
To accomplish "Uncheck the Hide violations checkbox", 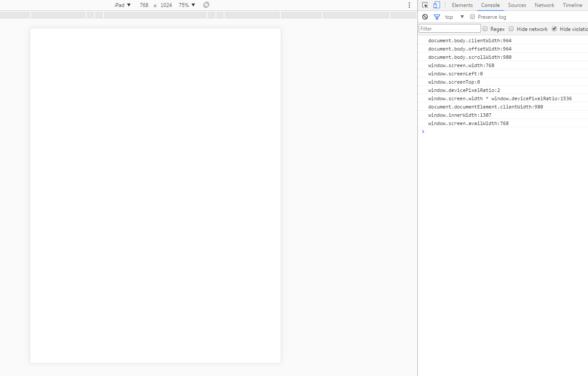I will pyautogui.click(x=554, y=29).
